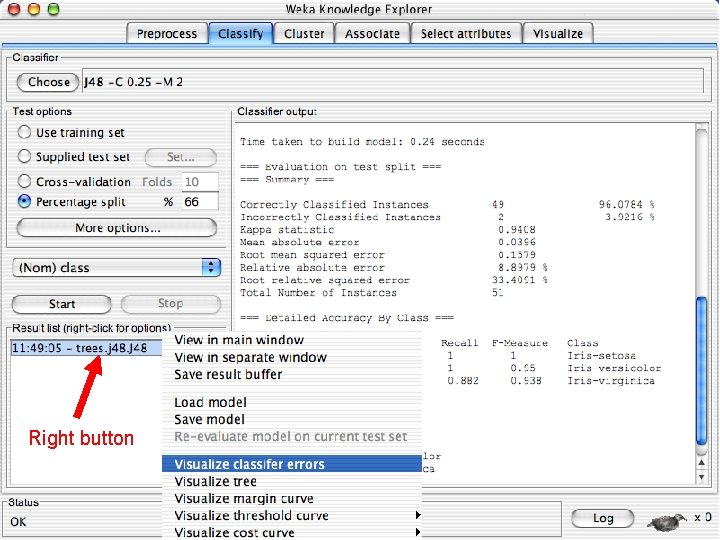720x540 pixels.
Task: Click the Folds input field
Action: click(200, 182)
